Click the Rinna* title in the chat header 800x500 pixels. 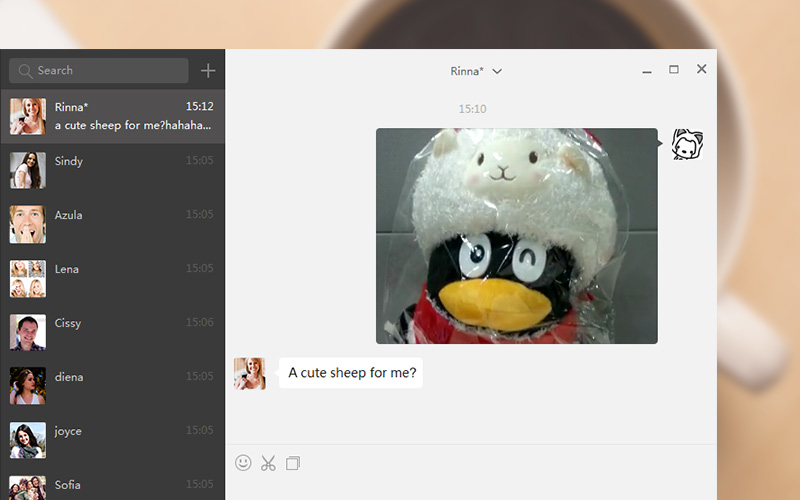click(x=466, y=71)
